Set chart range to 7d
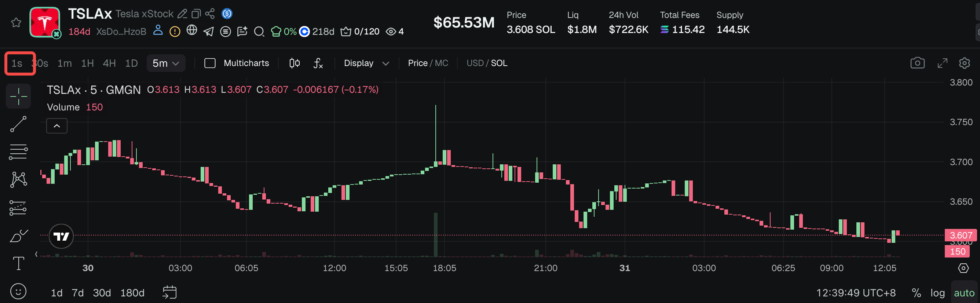The width and height of the screenshot is (980, 303). 78,293
